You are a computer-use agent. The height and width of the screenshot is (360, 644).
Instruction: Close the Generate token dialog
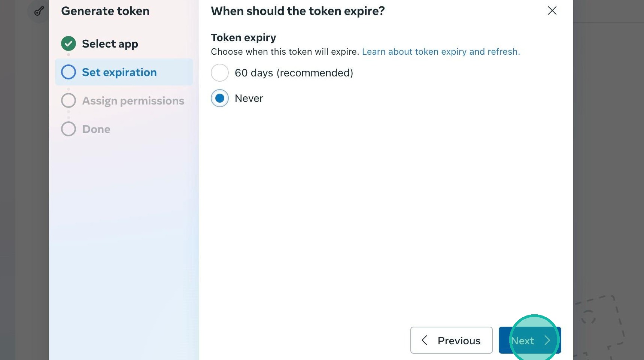pos(552,11)
